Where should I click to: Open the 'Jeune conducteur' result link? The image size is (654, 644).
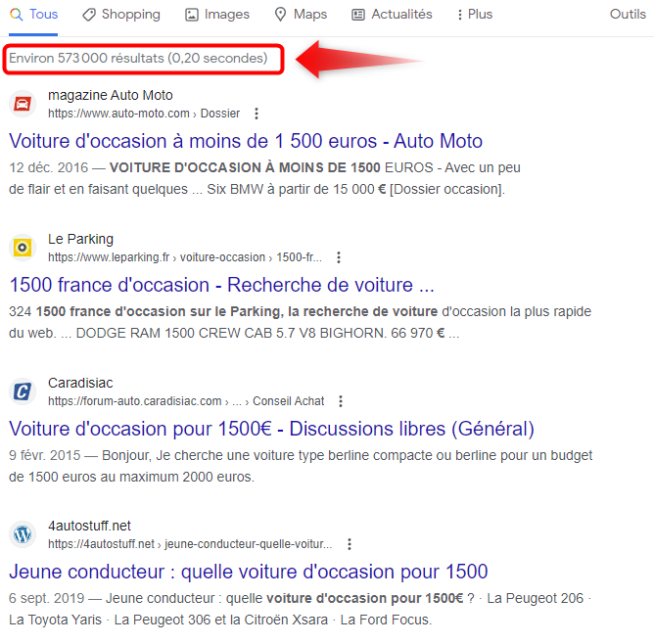[249, 572]
